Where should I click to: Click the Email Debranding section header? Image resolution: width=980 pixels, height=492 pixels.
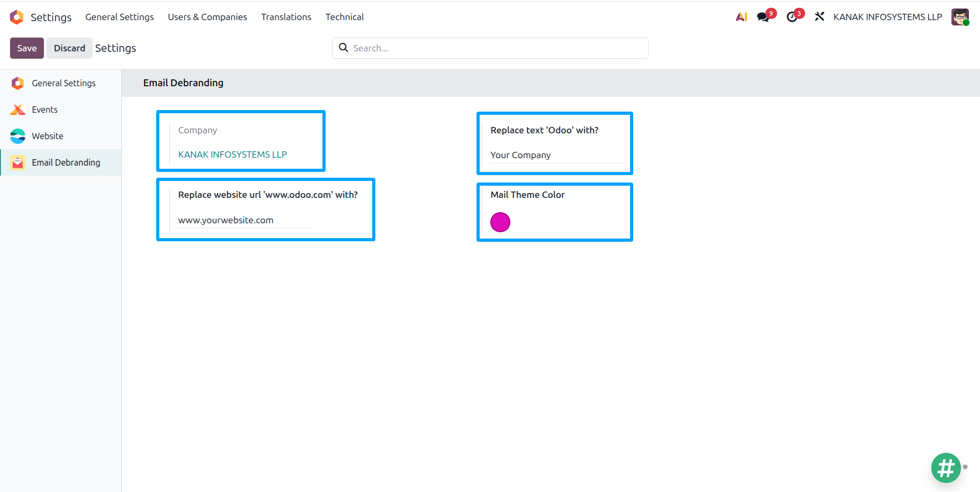(x=183, y=83)
